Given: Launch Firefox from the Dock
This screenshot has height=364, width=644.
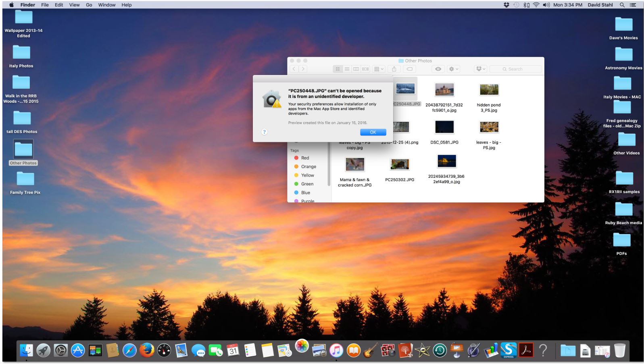Looking at the screenshot, I should 147,350.
